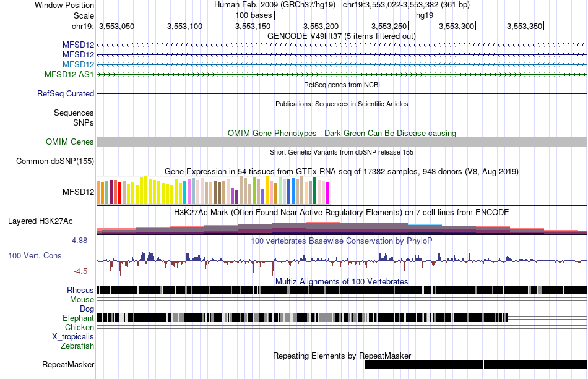Image resolution: width=588 pixels, height=379 pixels.
Task: Click the GTEx Gene Expression track title
Action: click(x=342, y=171)
